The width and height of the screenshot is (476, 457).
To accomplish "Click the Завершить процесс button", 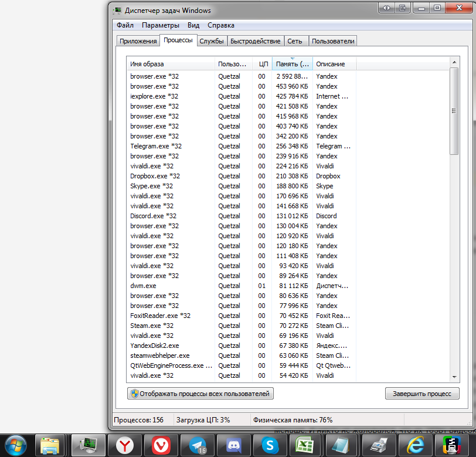I will [422, 394].
